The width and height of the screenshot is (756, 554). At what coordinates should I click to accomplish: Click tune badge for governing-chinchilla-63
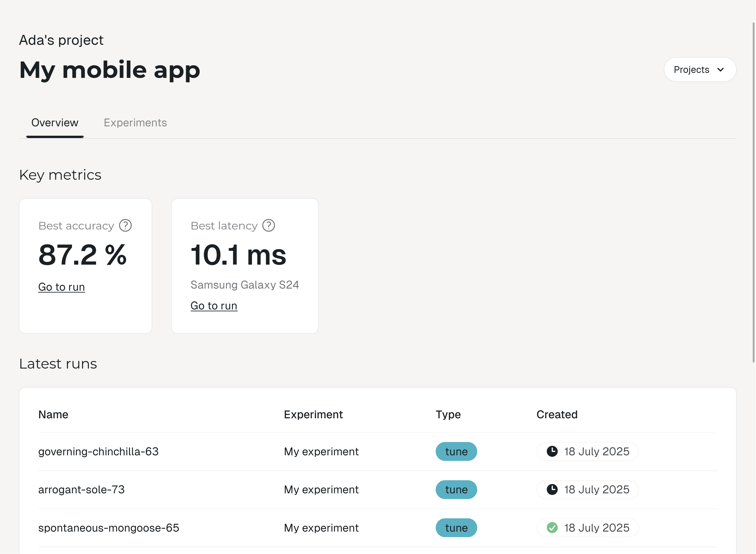coord(456,452)
